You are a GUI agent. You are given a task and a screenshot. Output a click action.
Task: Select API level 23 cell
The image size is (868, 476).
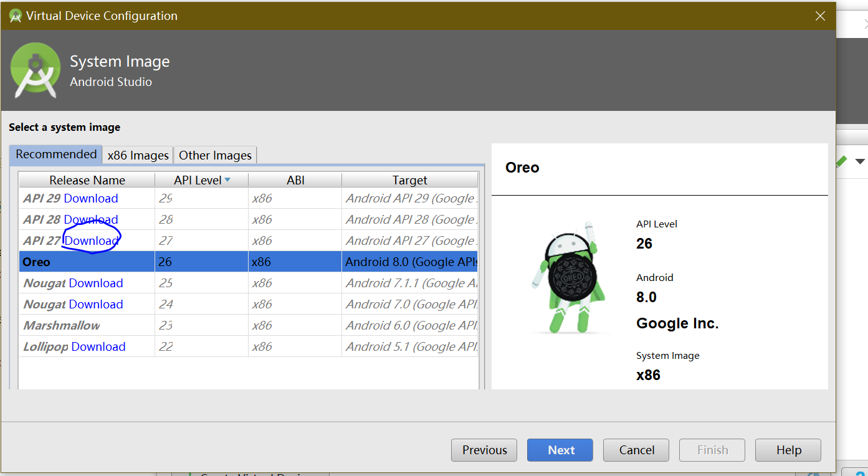[201, 325]
